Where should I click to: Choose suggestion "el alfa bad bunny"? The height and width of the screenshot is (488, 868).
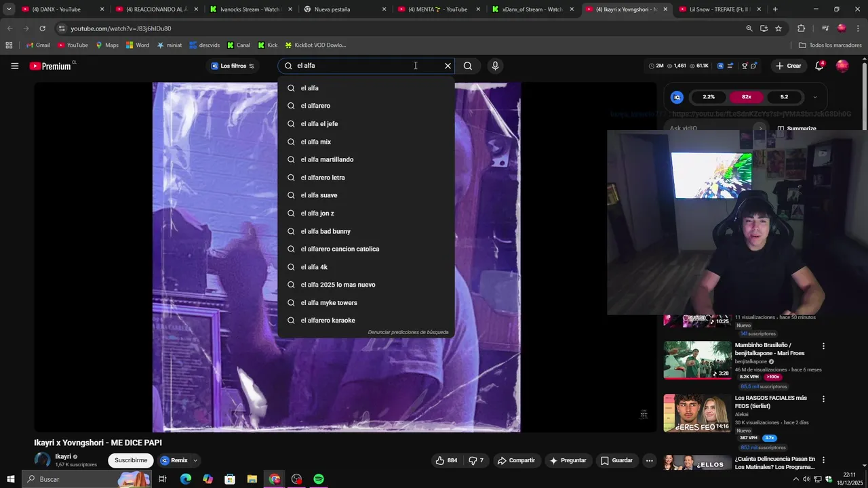coord(366,231)
